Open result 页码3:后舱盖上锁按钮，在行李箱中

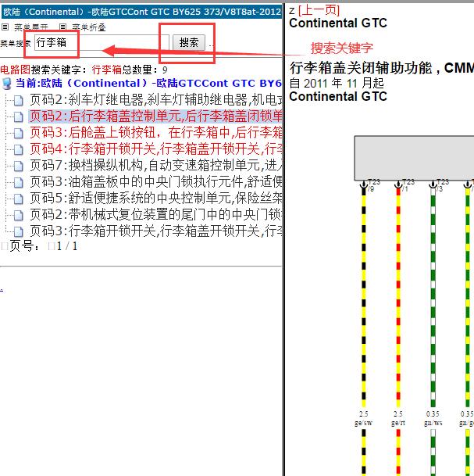pyautogui.click(x=156, y=132)
